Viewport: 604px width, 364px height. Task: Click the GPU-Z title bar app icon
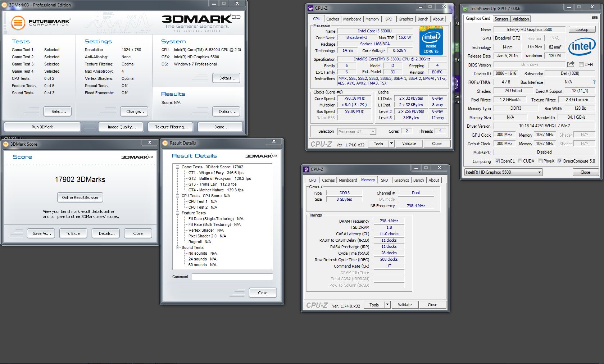[465, 8]
